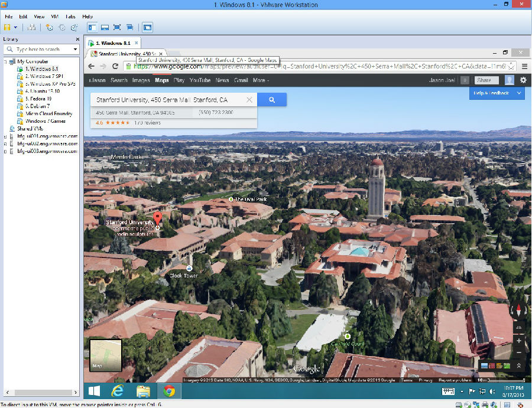
Task: Expand the imagery explore chevron
Action: (x=518, y=365)
